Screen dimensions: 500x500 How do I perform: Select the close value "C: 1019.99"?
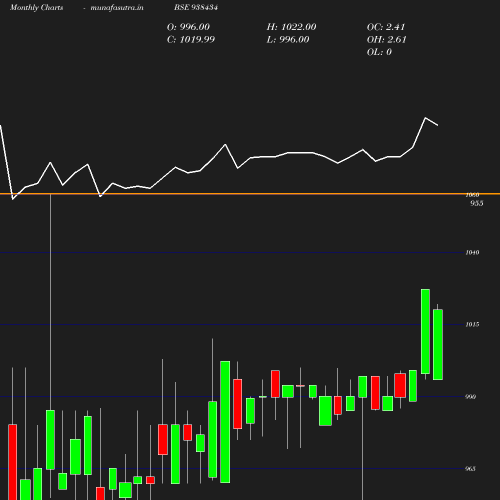click(191, 40)
